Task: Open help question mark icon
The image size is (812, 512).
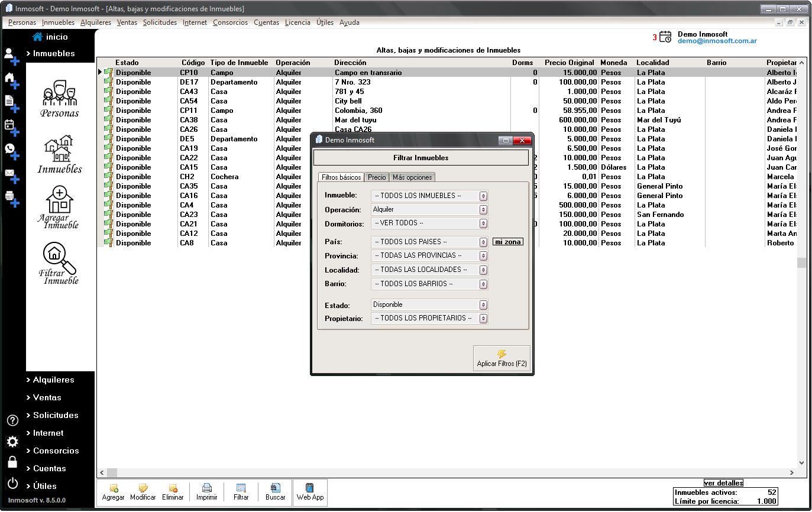Action: tap(12, 421)
